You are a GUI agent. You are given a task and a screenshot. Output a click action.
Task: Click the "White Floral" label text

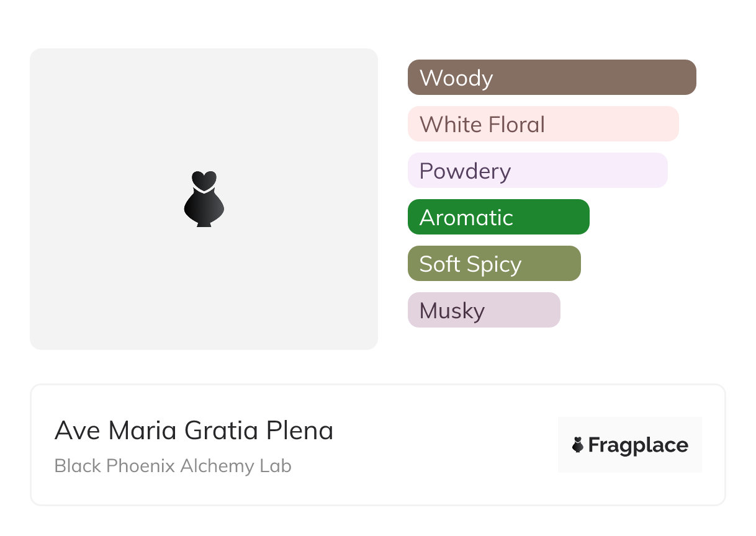coord(482,125)
